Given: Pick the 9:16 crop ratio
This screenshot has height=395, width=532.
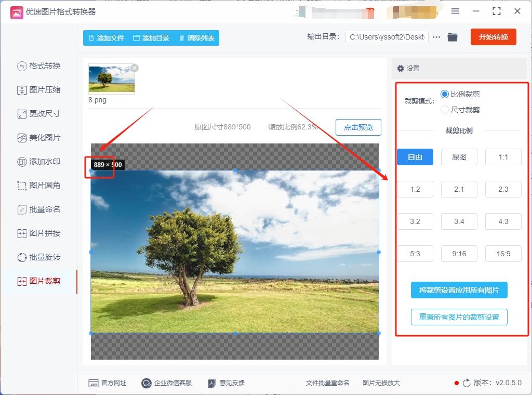Looking at the screenshot, I should coord(459,254).
